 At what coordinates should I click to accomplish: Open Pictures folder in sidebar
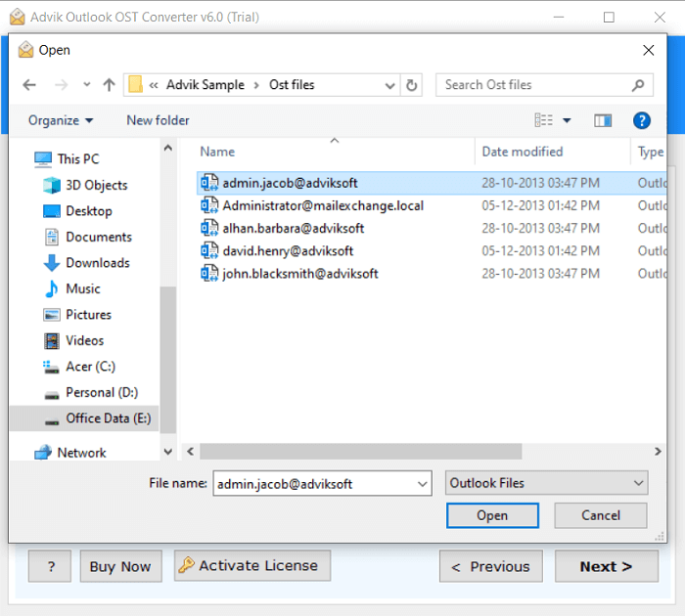(88, 315)
